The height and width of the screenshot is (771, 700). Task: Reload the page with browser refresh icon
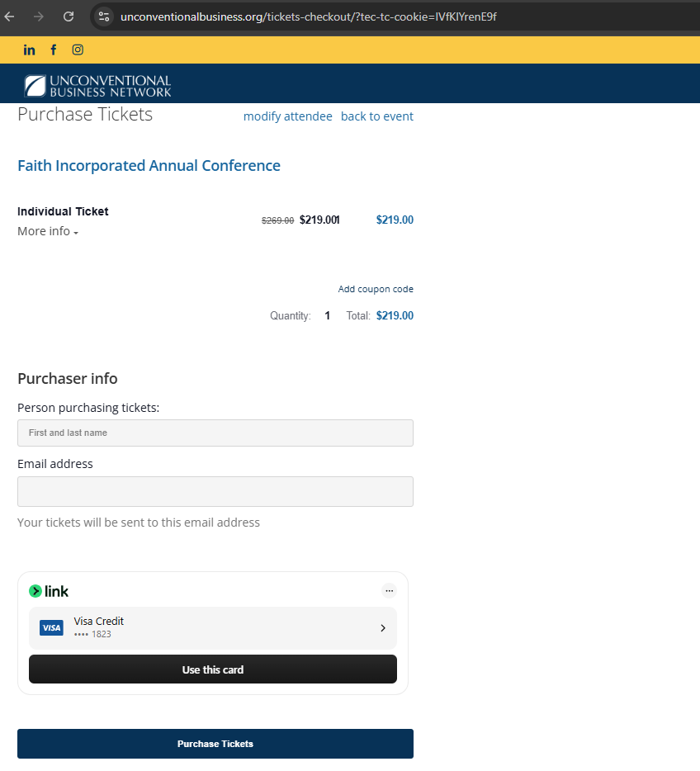pyautogui.click(x=69, y=17)
